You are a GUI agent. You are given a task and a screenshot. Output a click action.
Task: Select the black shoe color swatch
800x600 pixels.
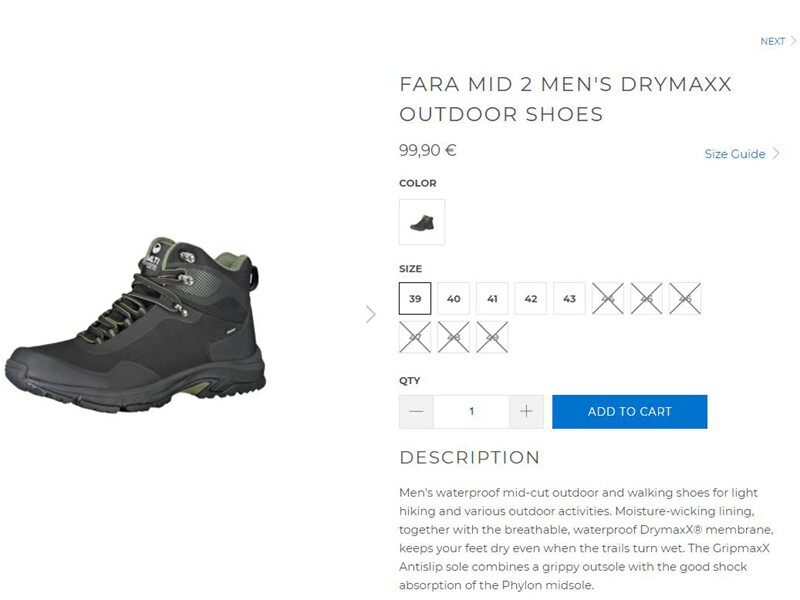pyautogui.click(x=422, y=222)
